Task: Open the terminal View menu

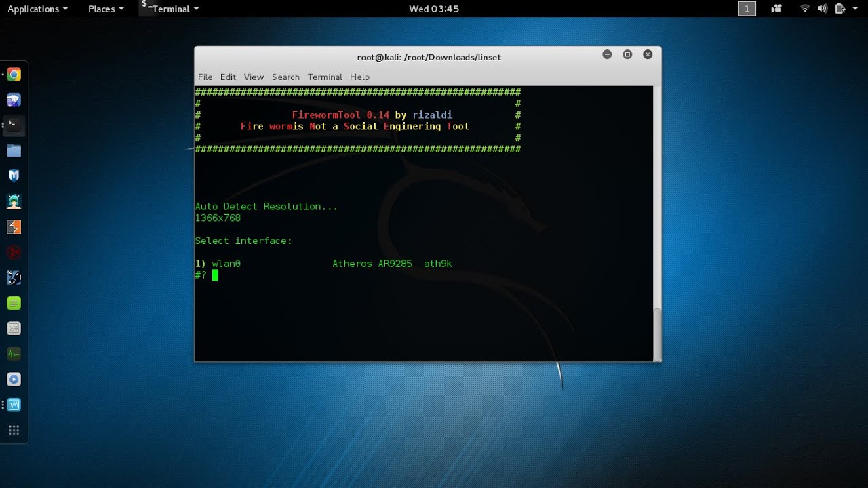Action: (x=254, y=77)
